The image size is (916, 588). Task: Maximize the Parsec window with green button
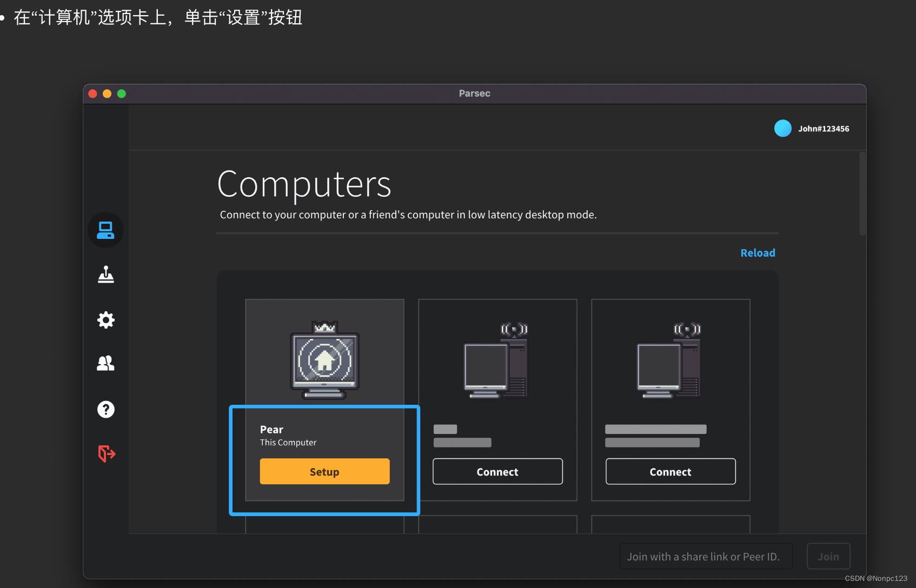coord(122,93)
